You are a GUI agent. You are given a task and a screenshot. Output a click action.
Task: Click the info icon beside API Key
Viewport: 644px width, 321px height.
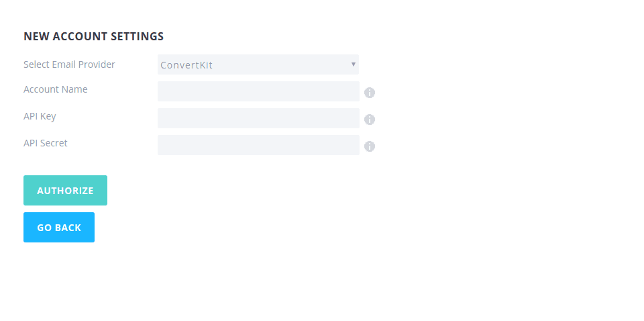tap(370, 120)
